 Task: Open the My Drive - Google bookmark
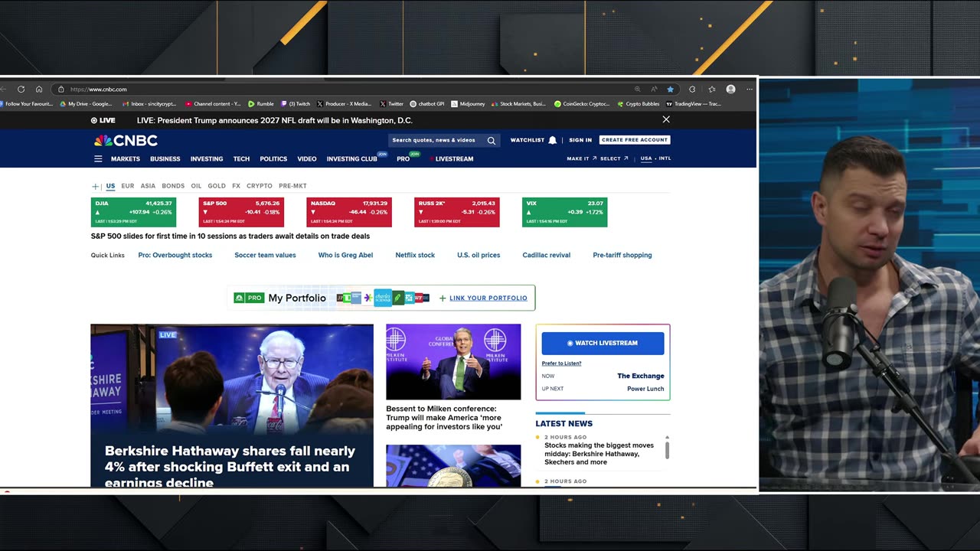(86, 104)
